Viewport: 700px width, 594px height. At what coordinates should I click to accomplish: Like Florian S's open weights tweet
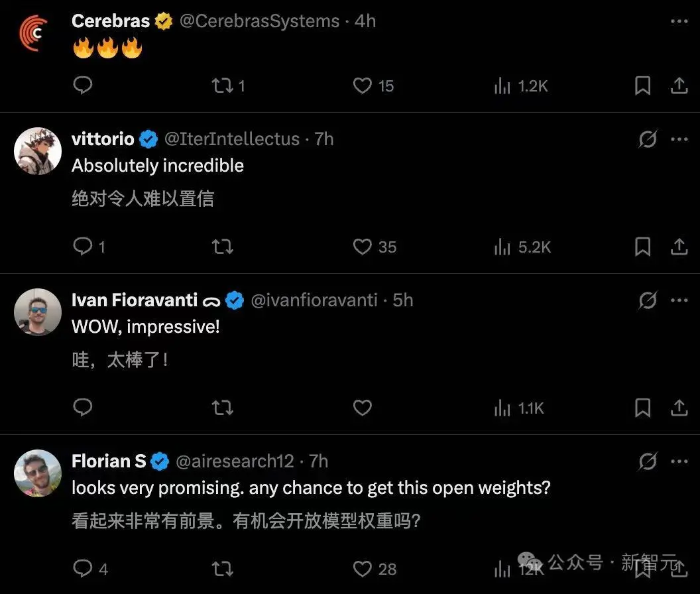click(362, 569)
